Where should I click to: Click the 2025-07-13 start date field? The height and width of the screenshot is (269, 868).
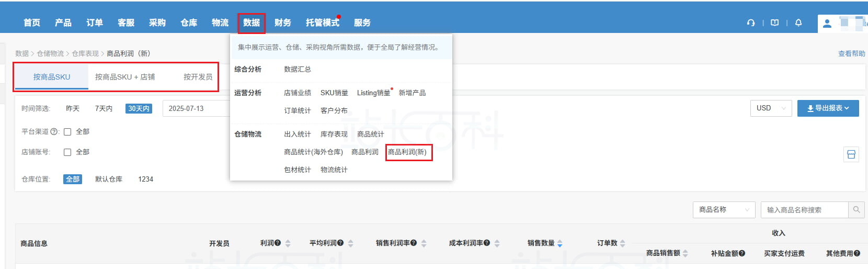pos(196,108)
